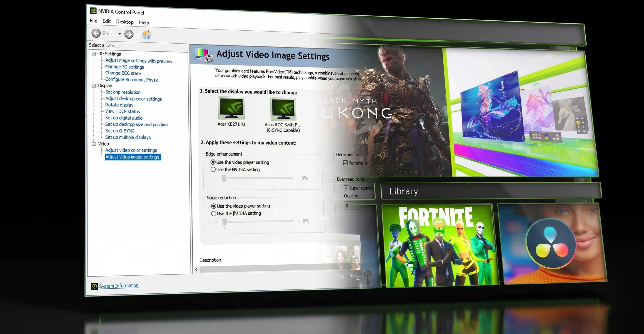Select Adjust Video image settings item
This screenshot has height=334, width=644.
(x=132, y=157)
